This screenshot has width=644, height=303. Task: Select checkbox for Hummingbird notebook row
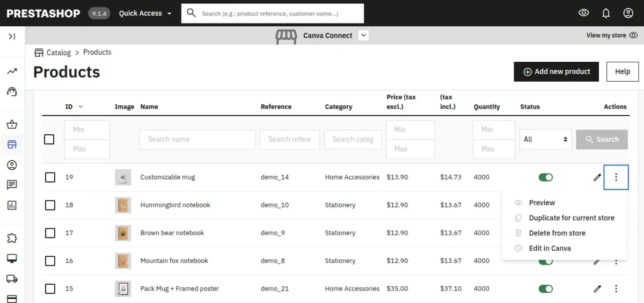[50, 205]
